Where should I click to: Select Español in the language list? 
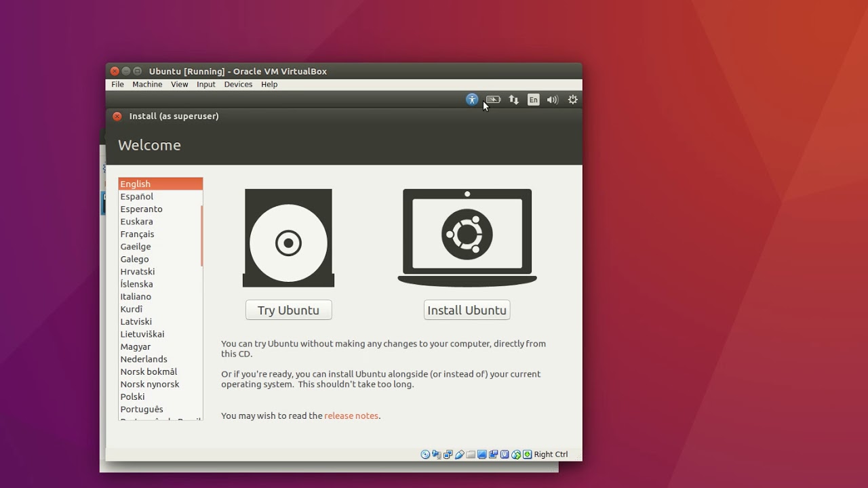pos(160,197)
